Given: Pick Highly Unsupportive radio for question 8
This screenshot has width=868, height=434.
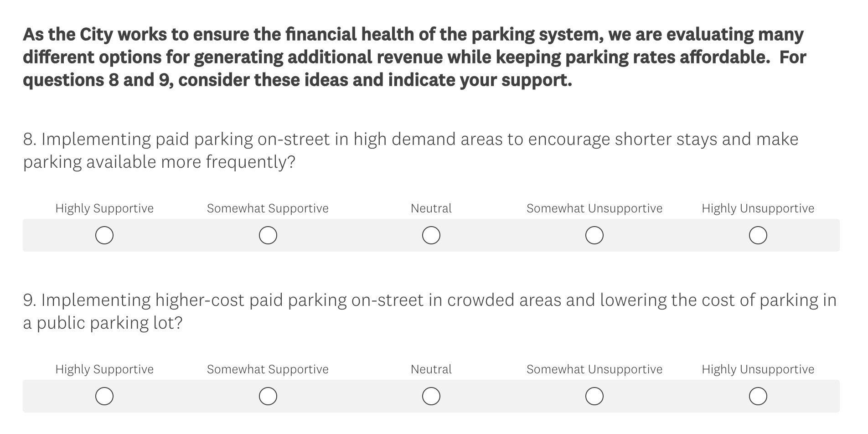Looking at the screenshot, I should coord(758,235).
